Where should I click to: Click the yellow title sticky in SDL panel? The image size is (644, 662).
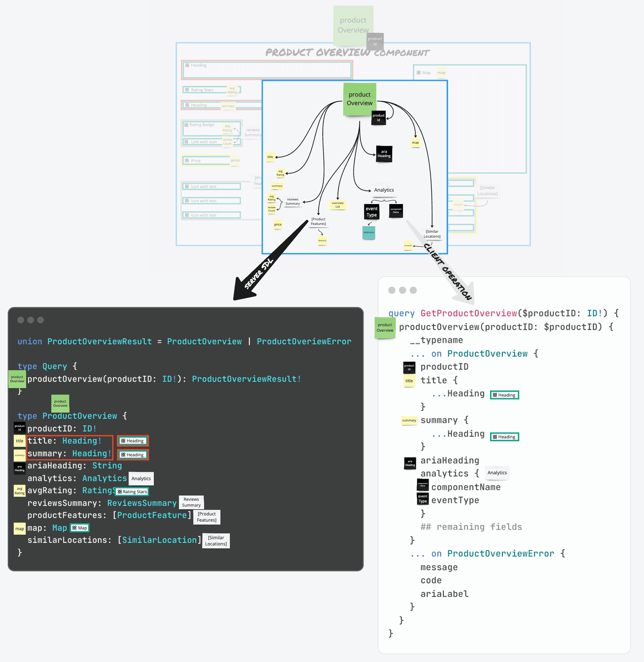[20, 441]
